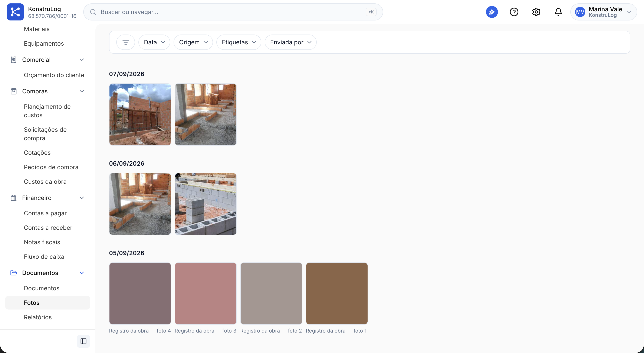Open the notifications bell
The image size is (644, 353).
pos(558,12)
